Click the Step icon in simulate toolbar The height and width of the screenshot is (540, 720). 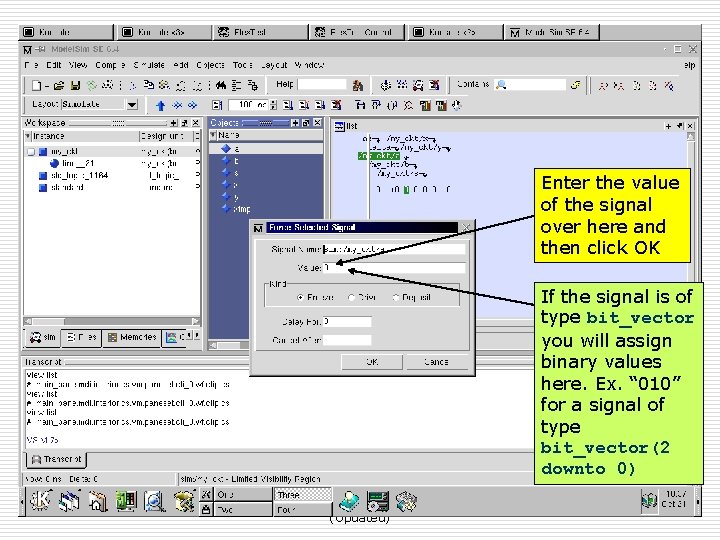tap(360, 106)
